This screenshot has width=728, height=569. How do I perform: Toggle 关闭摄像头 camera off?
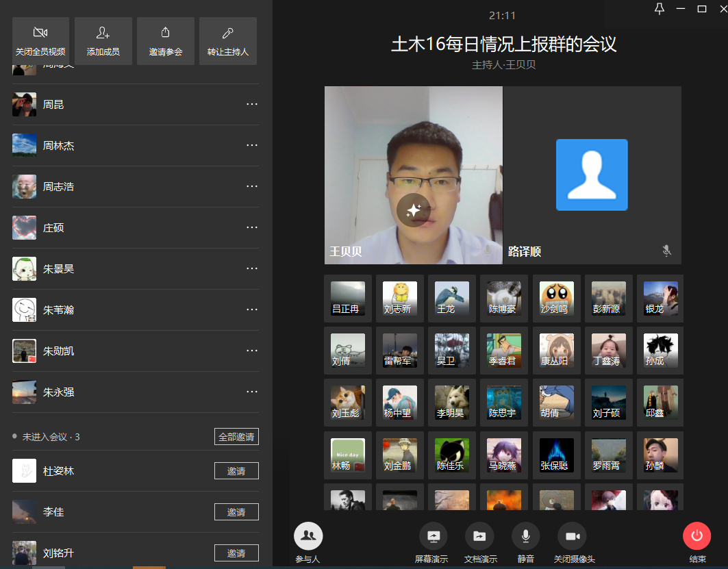click(573, 536)
